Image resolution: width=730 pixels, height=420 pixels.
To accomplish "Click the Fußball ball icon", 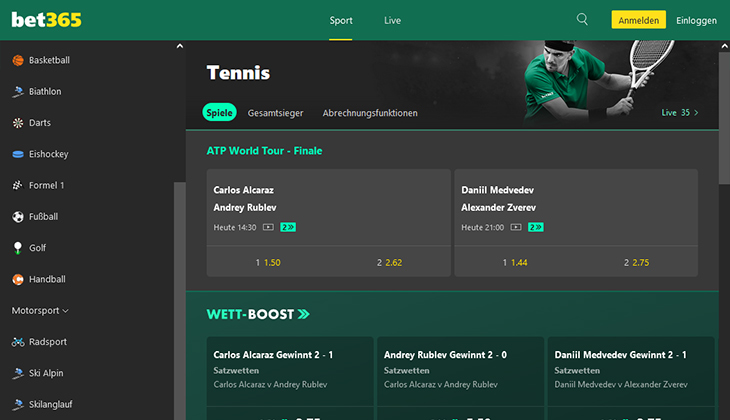I will click(18, 217).
